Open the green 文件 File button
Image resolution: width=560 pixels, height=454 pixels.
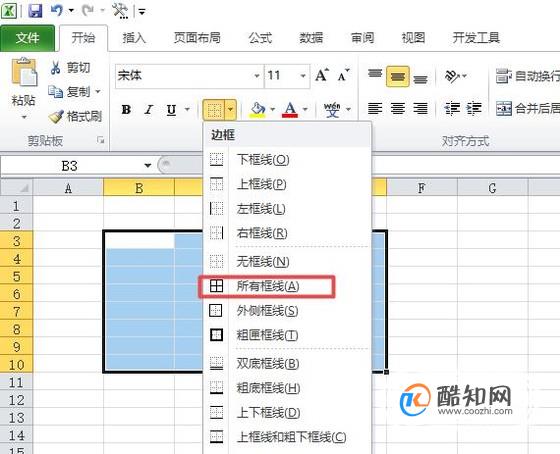pyautogui.click(x=28, y=38)
